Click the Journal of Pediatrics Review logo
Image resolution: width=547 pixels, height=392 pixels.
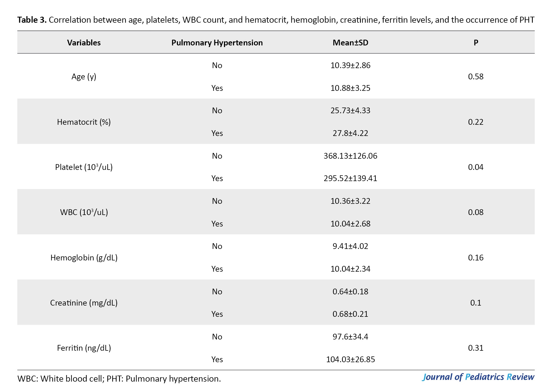click(x=478, y=377)
